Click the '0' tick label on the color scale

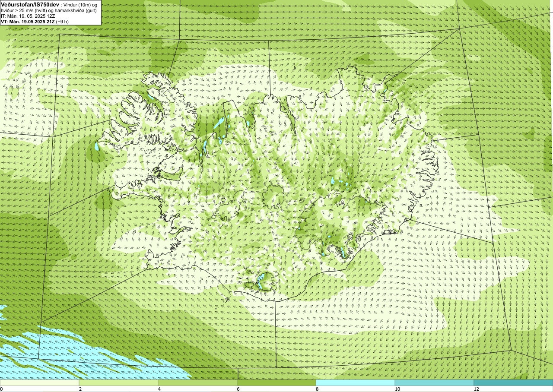2,389
